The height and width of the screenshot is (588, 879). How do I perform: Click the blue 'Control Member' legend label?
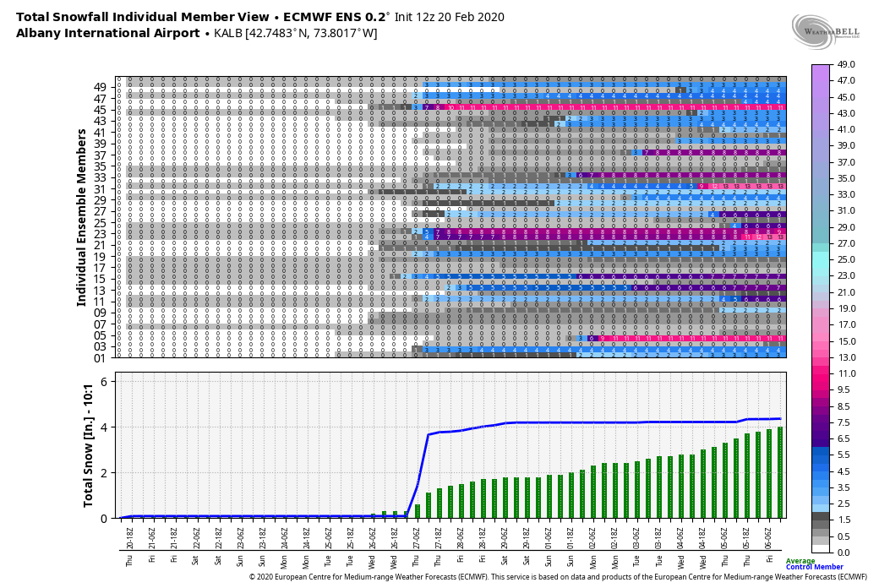815,567
